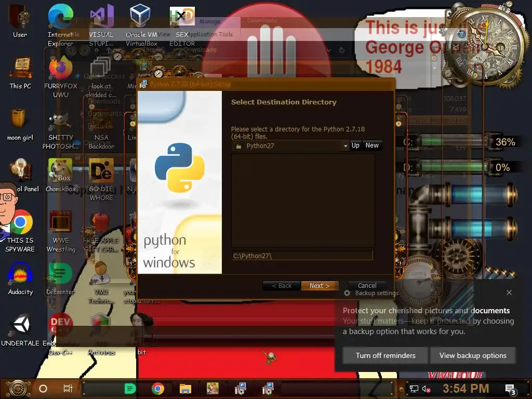Open the Action Center notifications icon
Image resolution: width=532 pixels, height=399 pixels.
[x=511, y=390]
